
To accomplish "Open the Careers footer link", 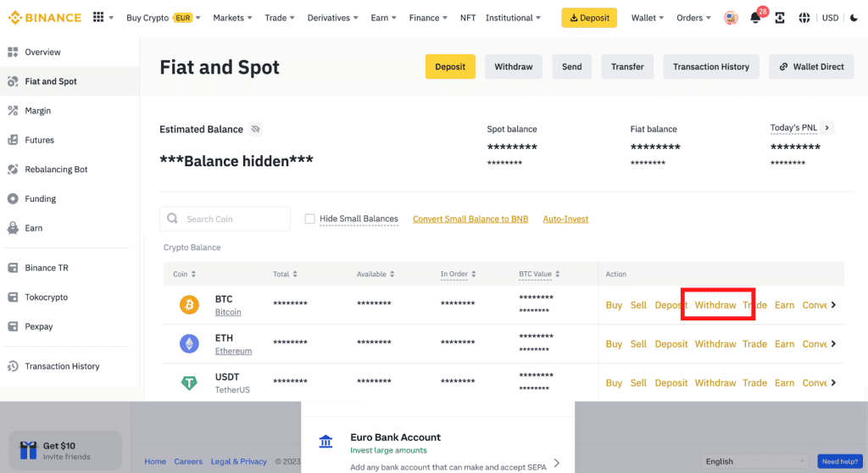I will [188, 461].
